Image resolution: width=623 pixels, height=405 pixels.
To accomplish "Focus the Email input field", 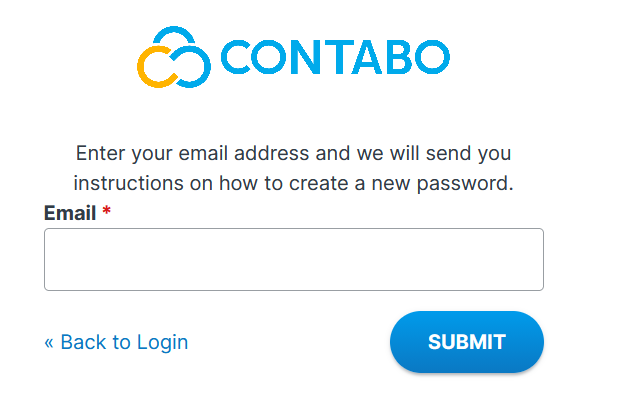I will coord(293,260).
